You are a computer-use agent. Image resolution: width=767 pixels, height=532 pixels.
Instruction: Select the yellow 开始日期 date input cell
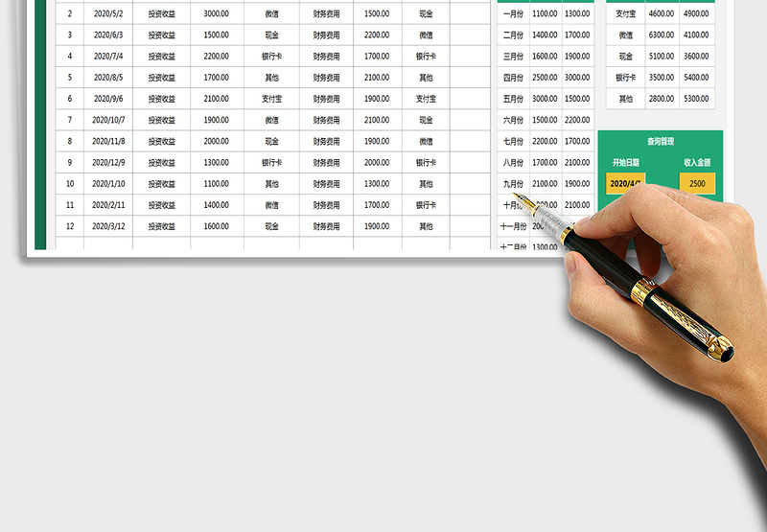(625, 183)
